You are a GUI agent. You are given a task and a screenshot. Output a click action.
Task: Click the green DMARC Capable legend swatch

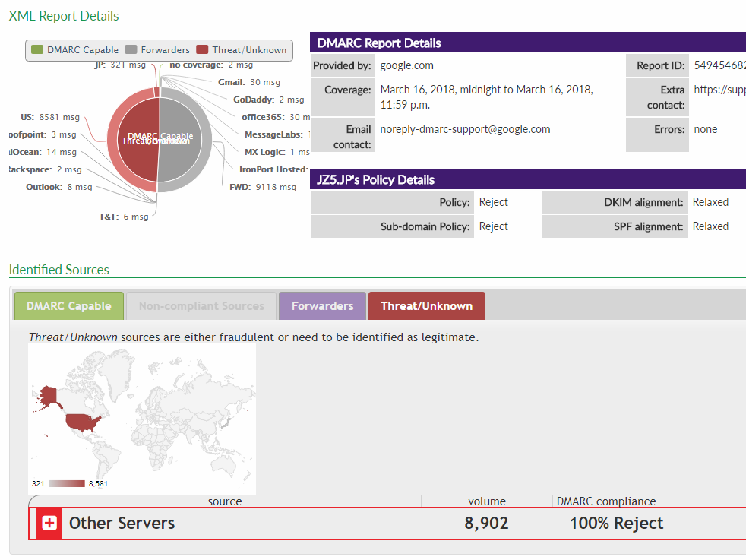[x=37, y=50]
